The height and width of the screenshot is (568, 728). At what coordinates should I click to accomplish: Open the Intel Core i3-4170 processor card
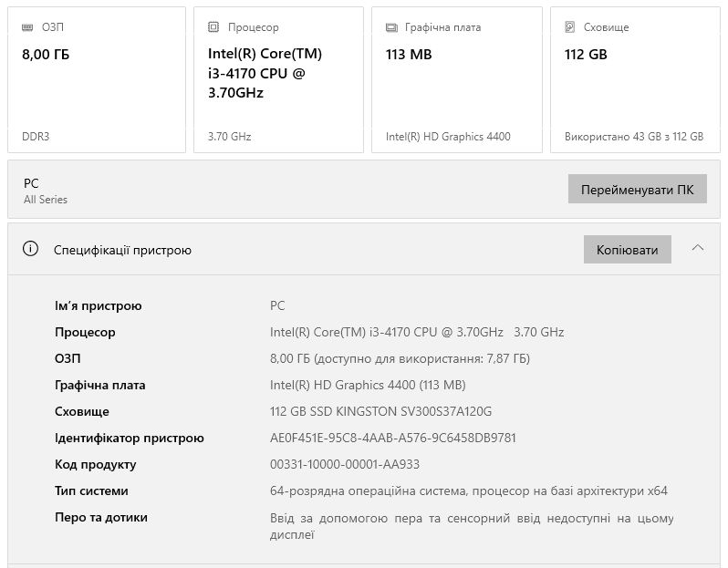[x=278, y=79]
